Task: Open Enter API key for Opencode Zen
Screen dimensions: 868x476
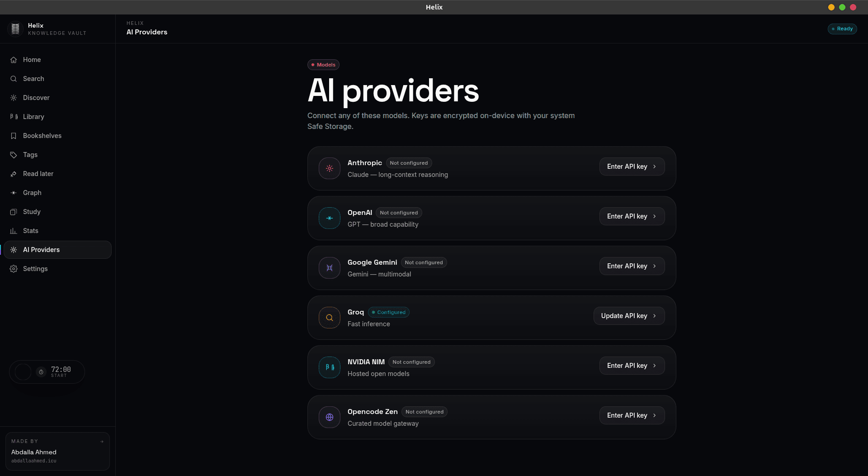Action: (x=632, y=415)
